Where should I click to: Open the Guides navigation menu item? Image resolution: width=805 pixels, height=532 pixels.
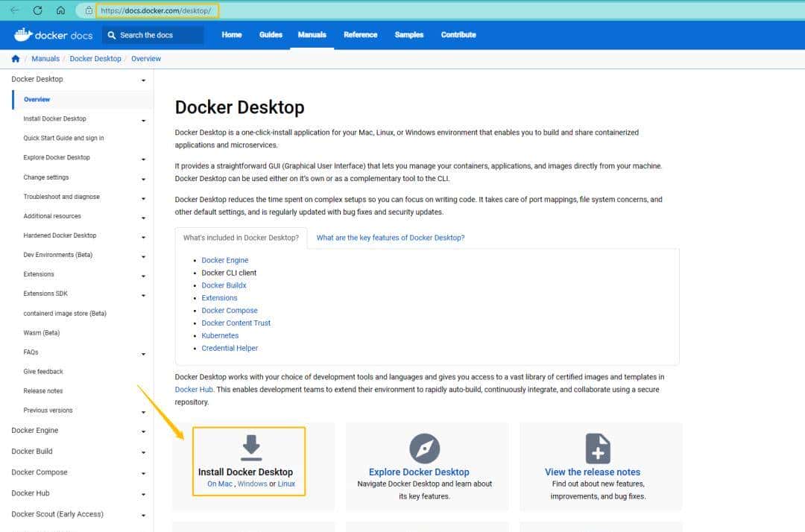click(271, 34)
